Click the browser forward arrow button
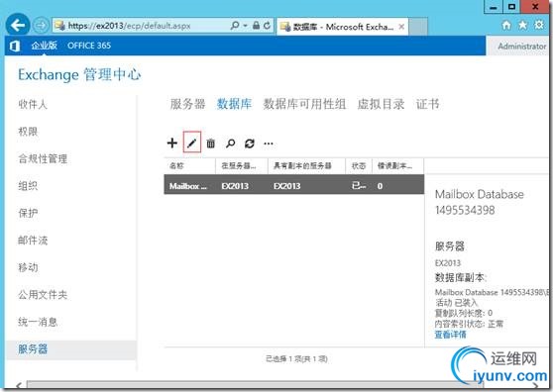Screen dimensions: 553x392 [41, 26]
